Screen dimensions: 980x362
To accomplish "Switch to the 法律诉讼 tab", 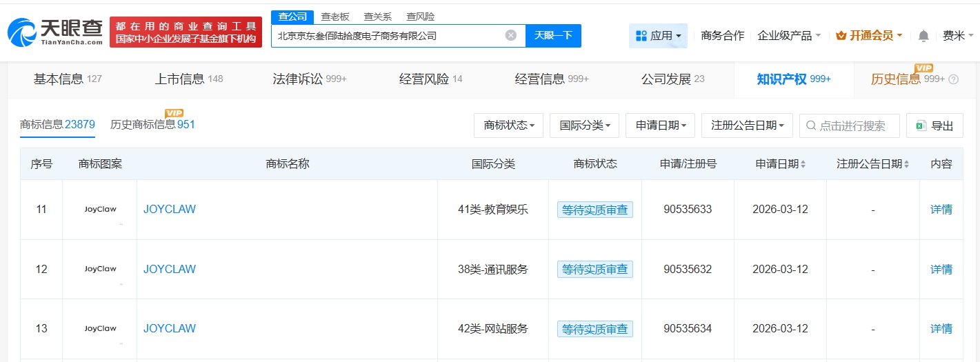I will (309, 79).
